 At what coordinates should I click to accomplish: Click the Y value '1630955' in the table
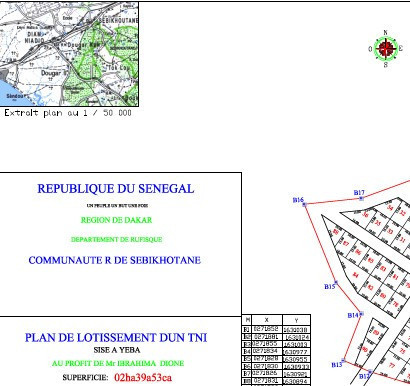[295, 359]
